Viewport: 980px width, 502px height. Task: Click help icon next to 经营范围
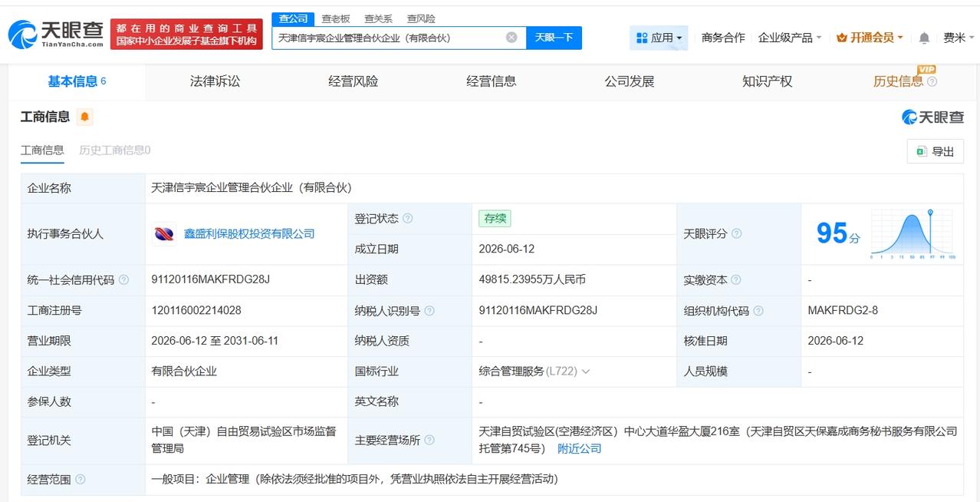80,480
